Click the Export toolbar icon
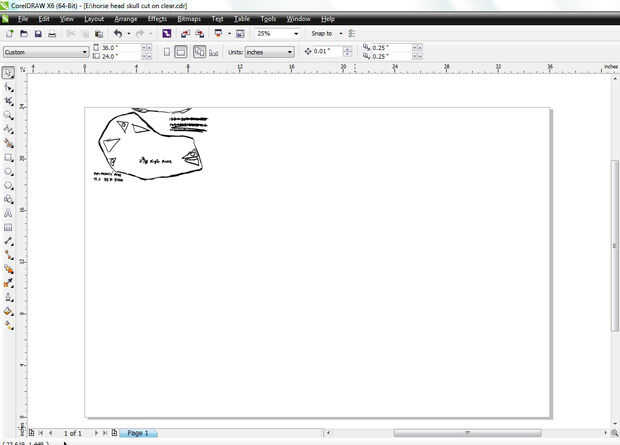 click(200, 34)
